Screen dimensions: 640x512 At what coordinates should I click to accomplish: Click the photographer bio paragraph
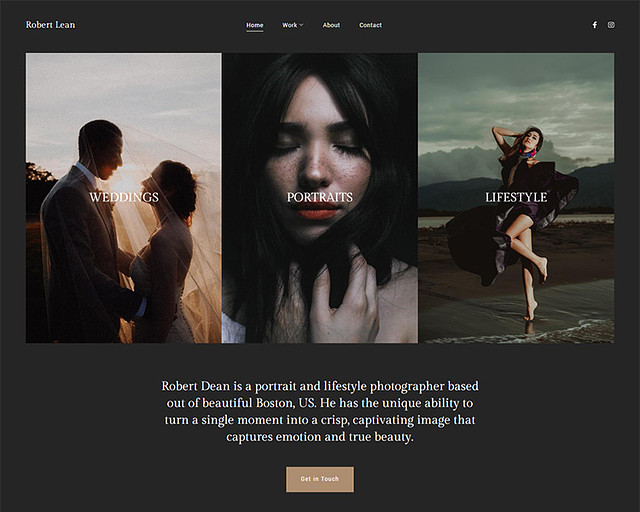coord(320,411)
